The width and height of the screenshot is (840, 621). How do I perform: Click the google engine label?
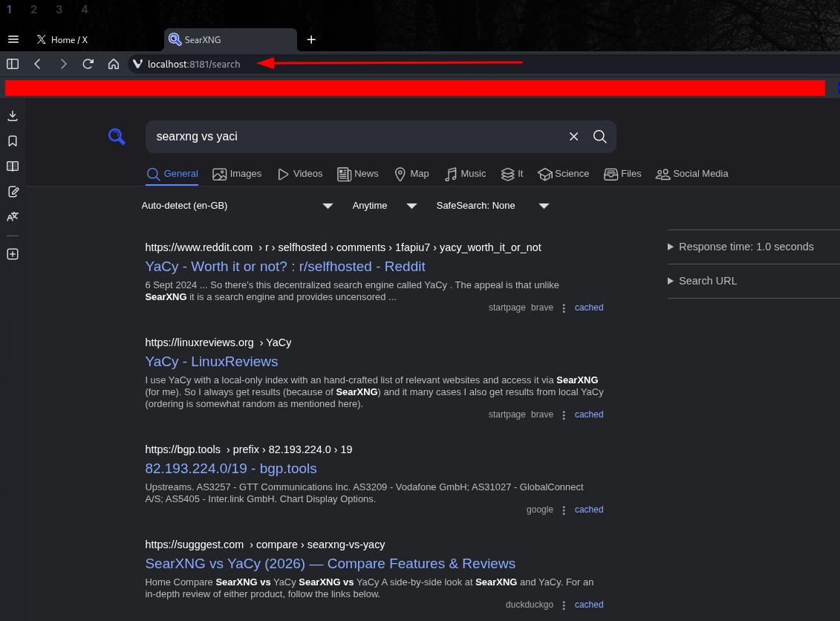[539, 510]
